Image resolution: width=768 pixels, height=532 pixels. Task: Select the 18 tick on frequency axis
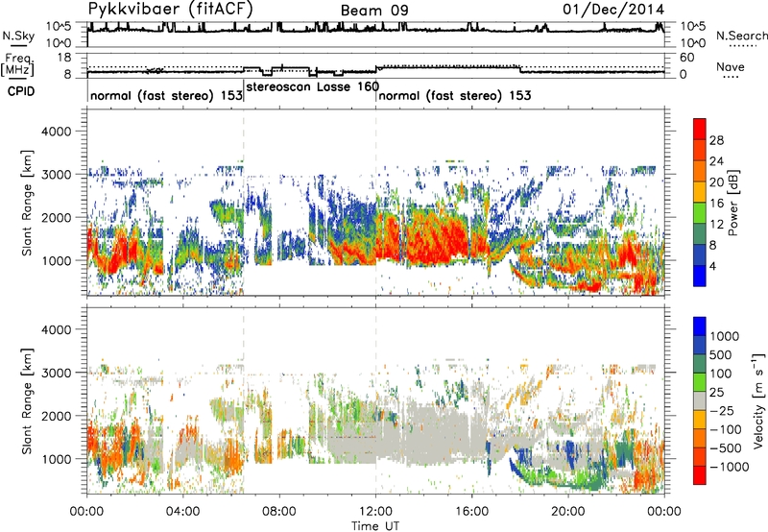click(x=63, y=58)
